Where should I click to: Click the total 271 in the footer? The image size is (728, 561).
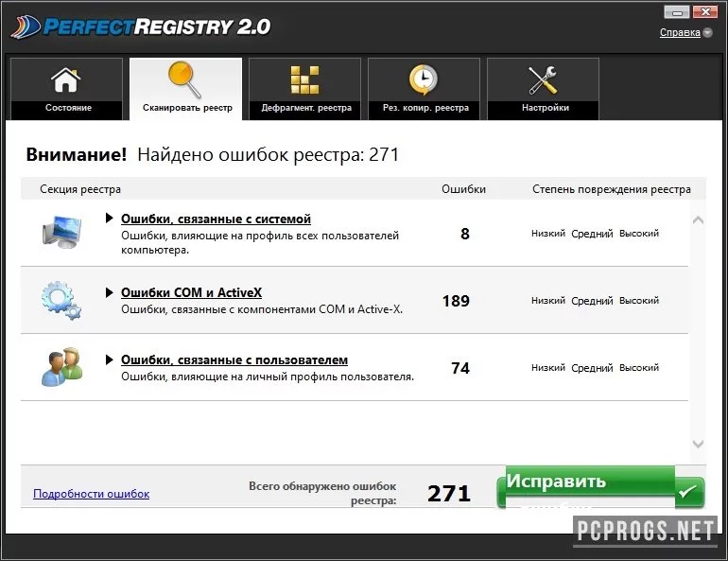point(449,494)
